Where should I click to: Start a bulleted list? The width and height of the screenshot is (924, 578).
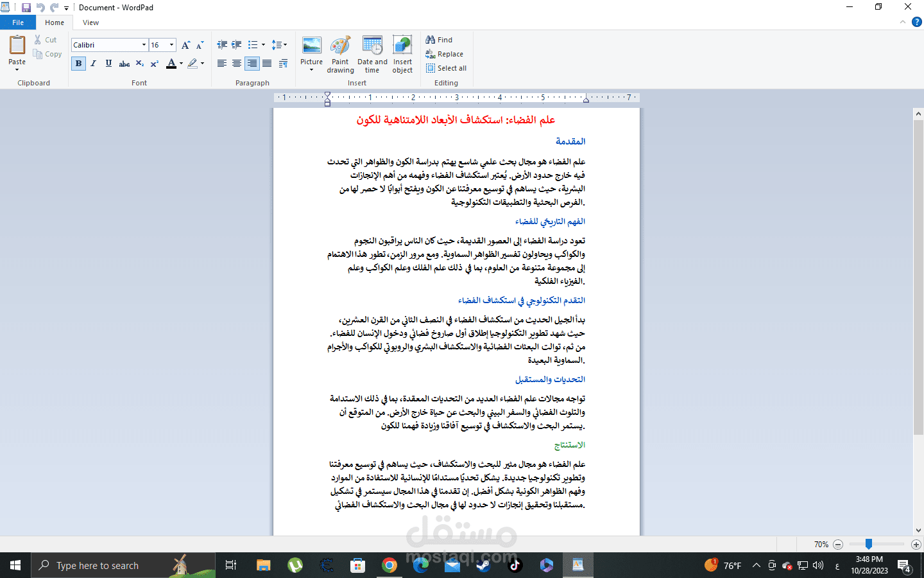tap(253, 45)
